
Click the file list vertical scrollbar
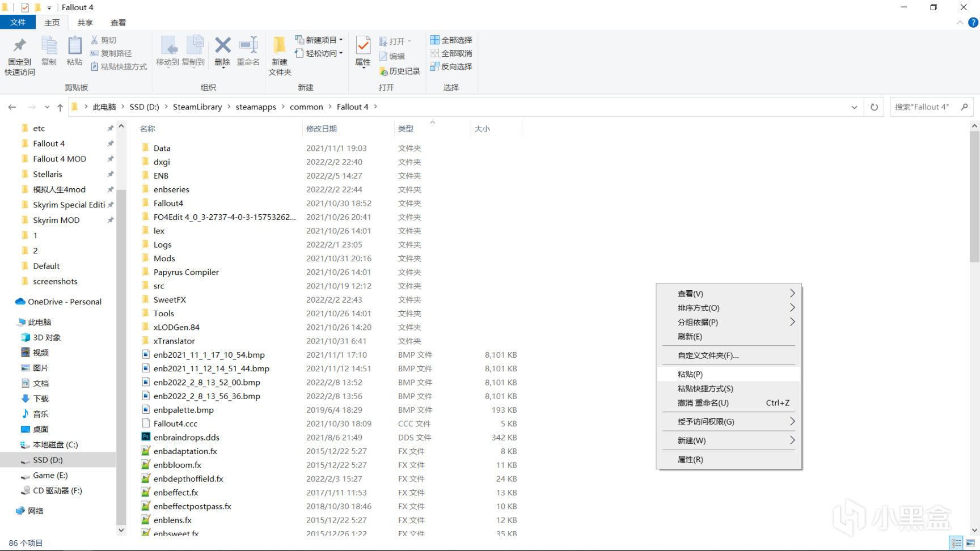[974, 197]
